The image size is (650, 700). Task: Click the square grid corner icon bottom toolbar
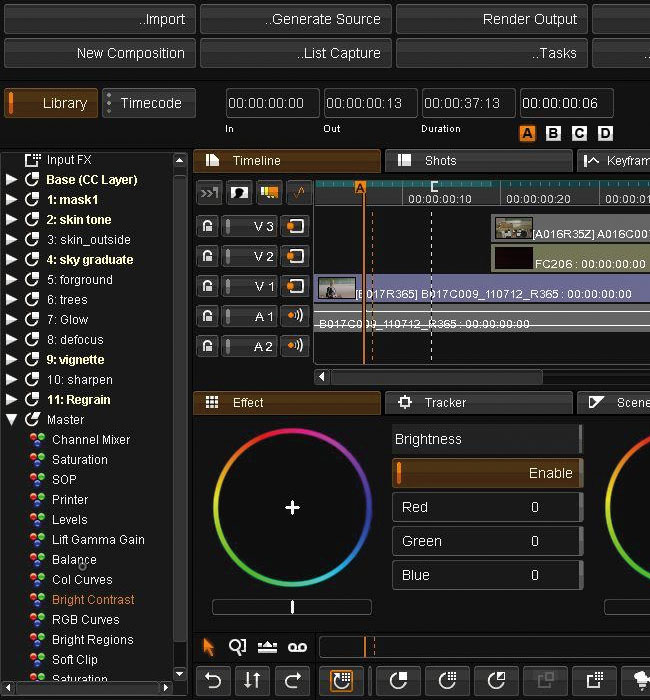(595, 680)
